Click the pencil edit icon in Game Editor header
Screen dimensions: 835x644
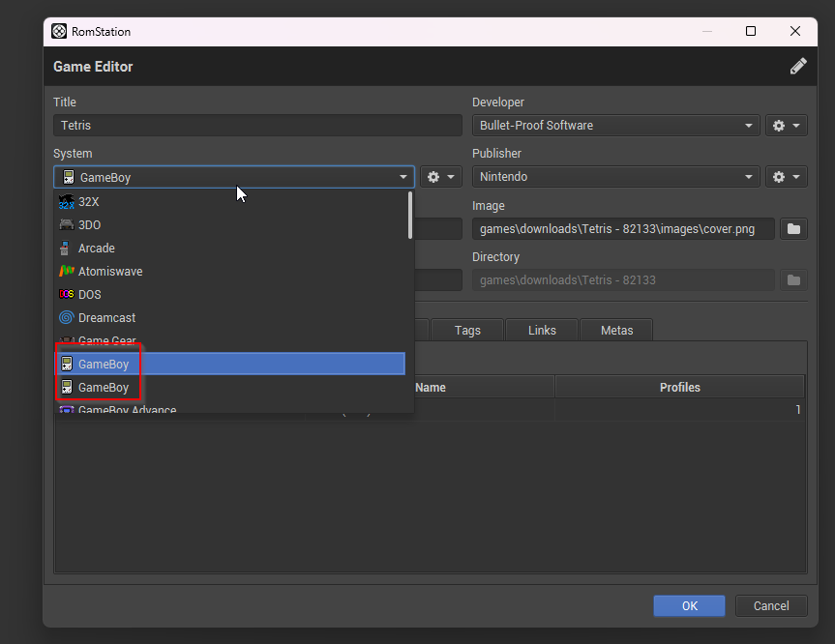(797, 67)
